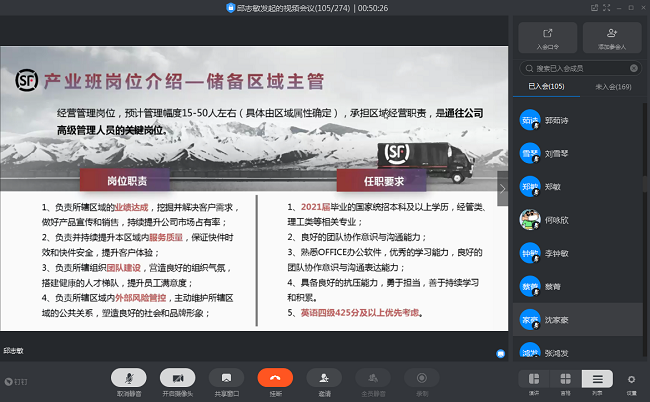
Task: Select the name 季钟敏 in the member list
Action: click(556, 253)
